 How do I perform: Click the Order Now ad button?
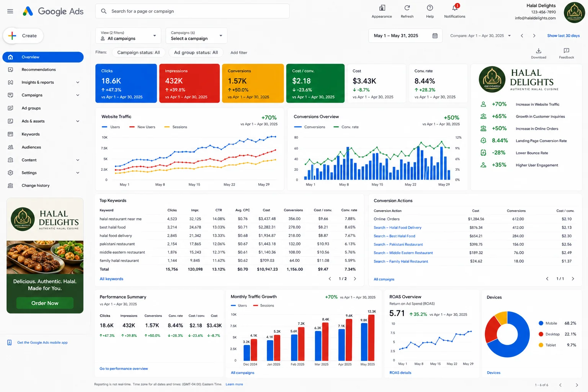(45, 303)
